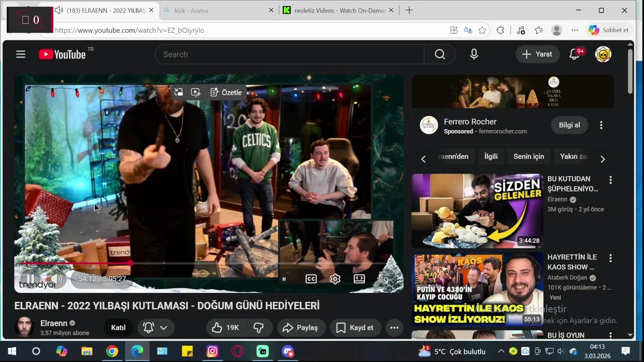Open YouTube notifications bell with 9+ badge
Image resolution: width=644 pixels, height=362 pixels.
coord(575,54)
